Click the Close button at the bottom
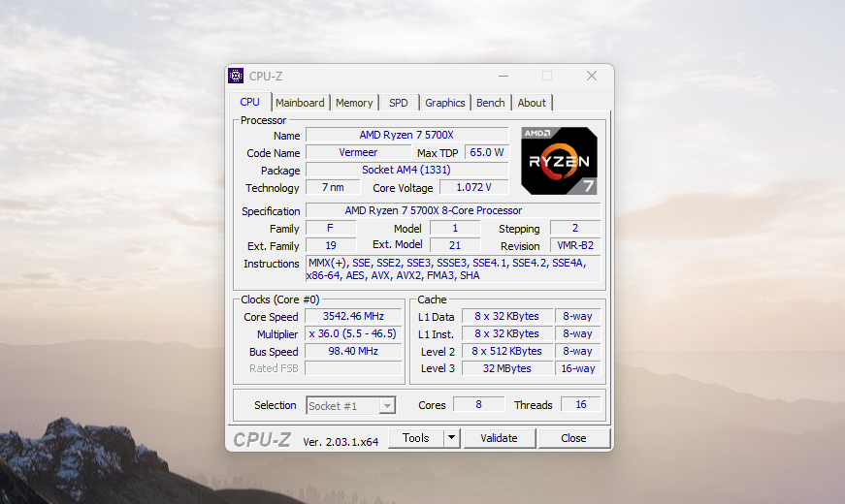This screenshot has height=504, width=845. pyautogui.click(x=573, y=438)
